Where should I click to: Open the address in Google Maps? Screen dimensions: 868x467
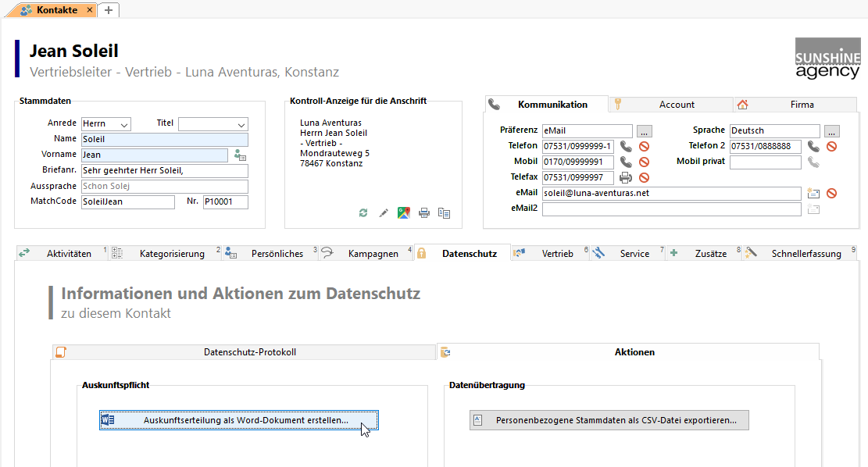click(x=404, y=212)
